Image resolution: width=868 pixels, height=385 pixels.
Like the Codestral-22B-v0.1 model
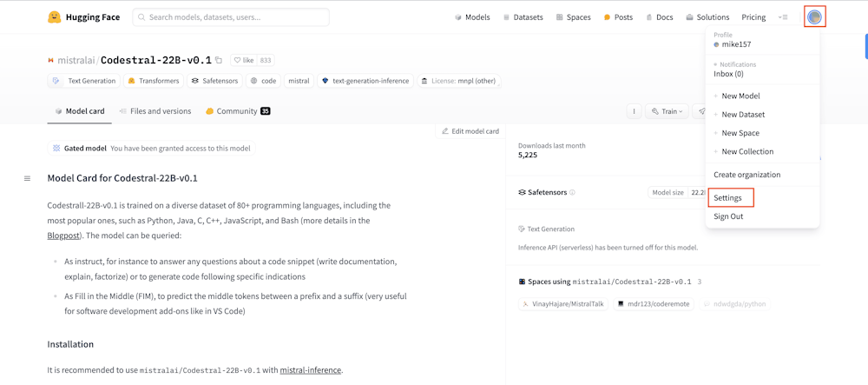243,60
